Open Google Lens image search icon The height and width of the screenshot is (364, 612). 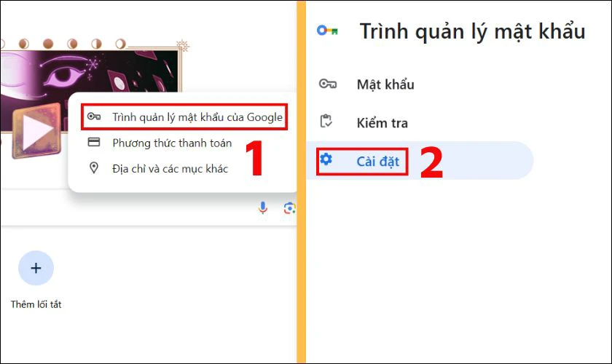[x=289, y=208]
